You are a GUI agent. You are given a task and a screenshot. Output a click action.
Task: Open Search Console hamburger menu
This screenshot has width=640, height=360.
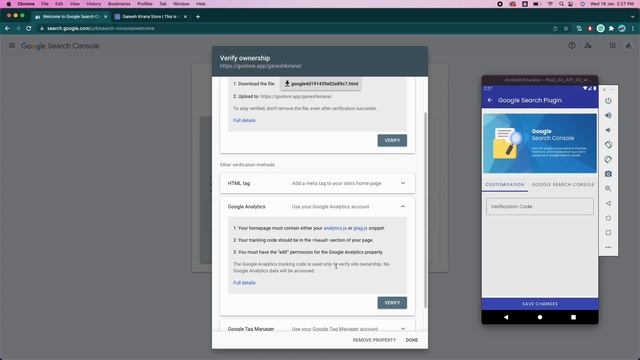point(12,46)
